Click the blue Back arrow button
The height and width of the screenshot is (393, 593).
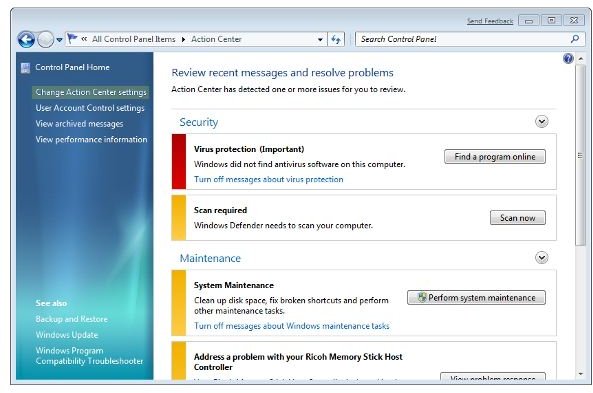coord(26,39)
